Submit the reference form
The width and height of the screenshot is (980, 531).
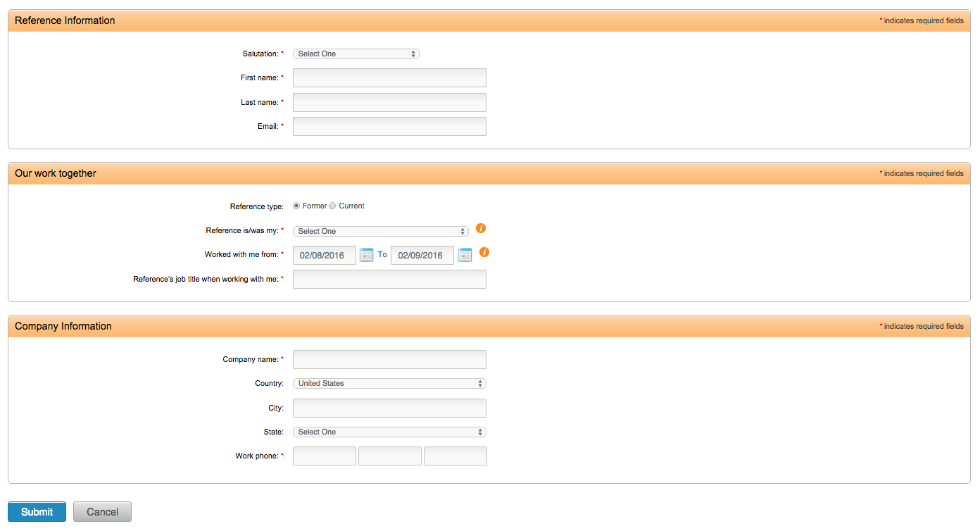[37, 512]
